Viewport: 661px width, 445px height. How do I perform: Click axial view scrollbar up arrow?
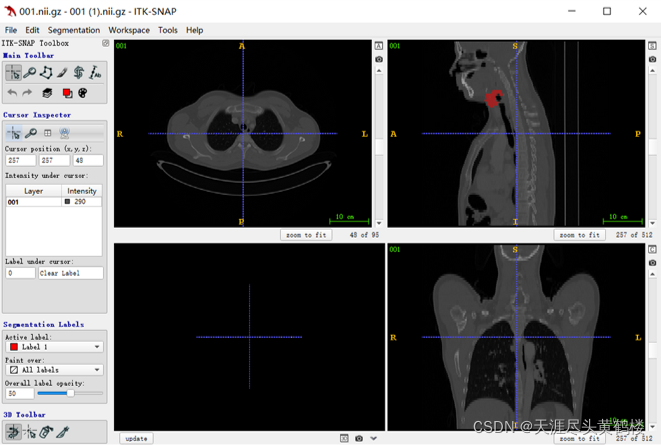click(x=379, y=71)
